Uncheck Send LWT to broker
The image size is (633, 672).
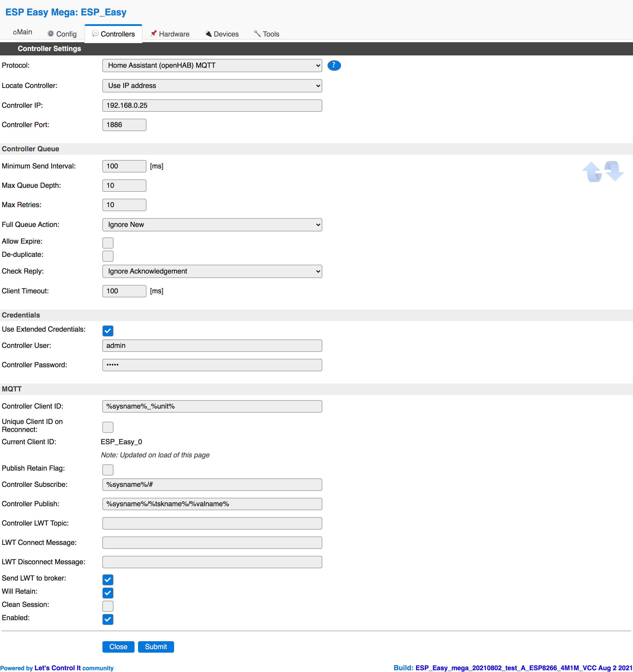pos(108,580)
